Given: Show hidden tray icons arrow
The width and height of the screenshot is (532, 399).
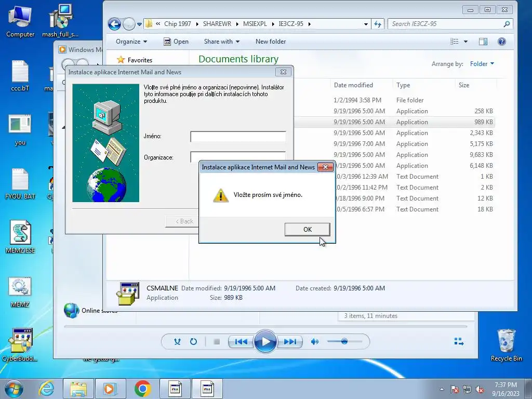Looking at the screenshot, I should (x=442, y=389).
